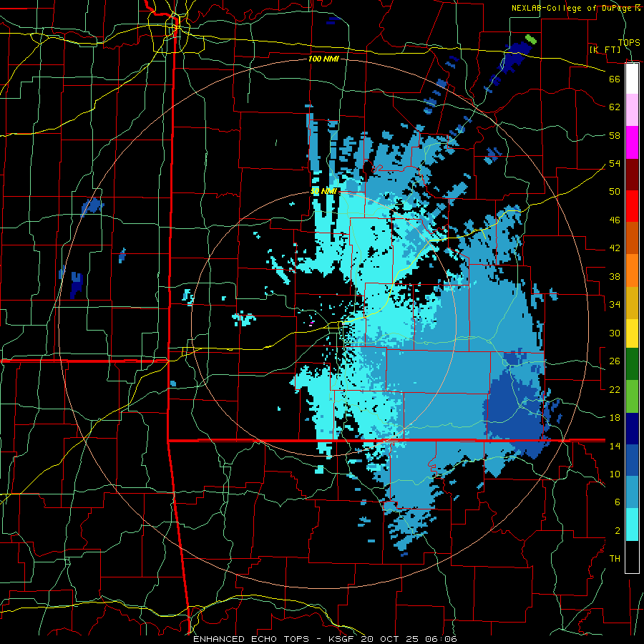Click the '[K FT]' units label
Viewport: 644px width, 644px height.
click(x=605, y=49)
